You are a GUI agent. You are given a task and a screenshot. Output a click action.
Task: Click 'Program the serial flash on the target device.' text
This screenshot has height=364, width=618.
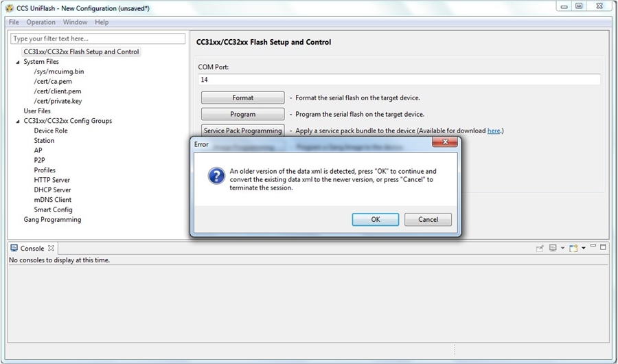click(360, 115)
